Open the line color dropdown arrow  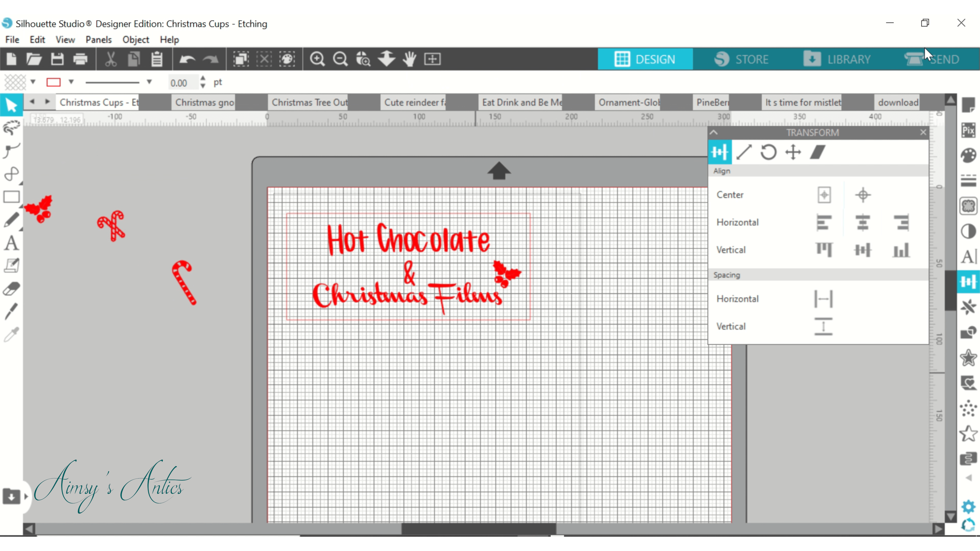coord(71,82)
